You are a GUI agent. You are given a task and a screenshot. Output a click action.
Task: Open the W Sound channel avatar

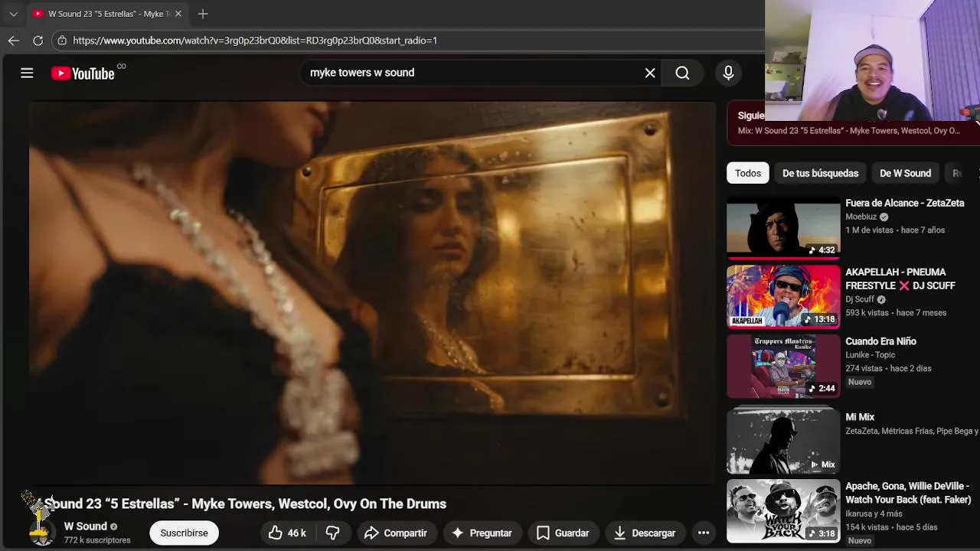tap(42, 532)
